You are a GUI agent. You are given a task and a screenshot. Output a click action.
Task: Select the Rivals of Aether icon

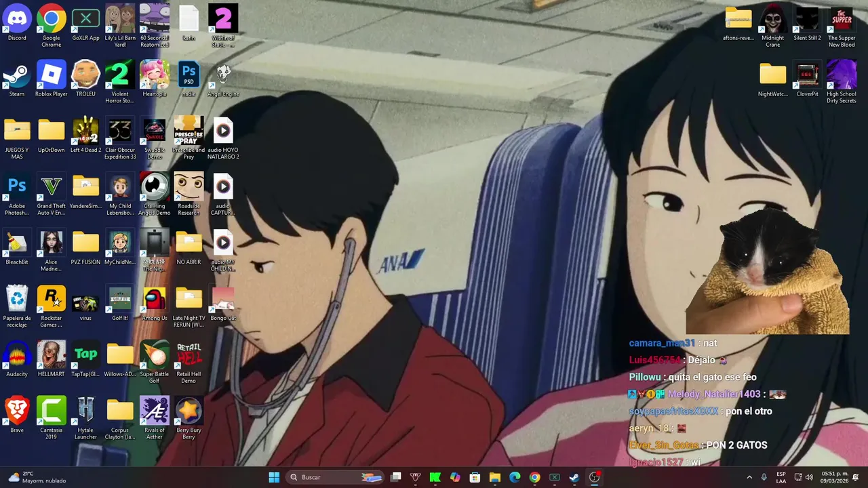click(155, 419)
